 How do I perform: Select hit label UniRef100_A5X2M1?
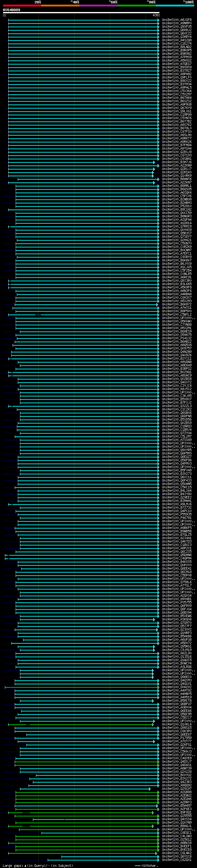tap(177, 328)
